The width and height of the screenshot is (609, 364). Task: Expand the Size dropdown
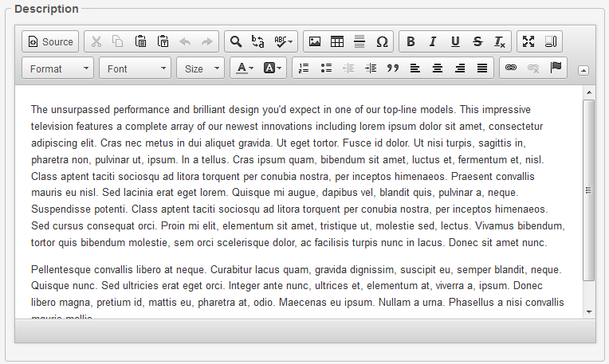point(200,68)
